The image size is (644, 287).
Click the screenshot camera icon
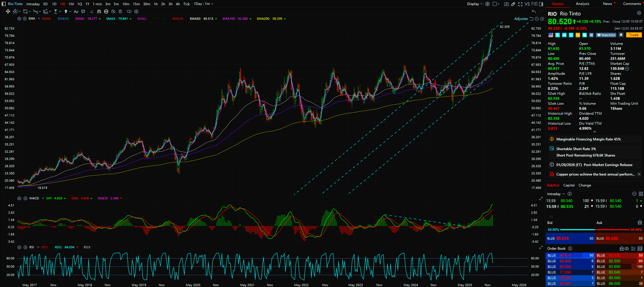click(x=506, y=4)
